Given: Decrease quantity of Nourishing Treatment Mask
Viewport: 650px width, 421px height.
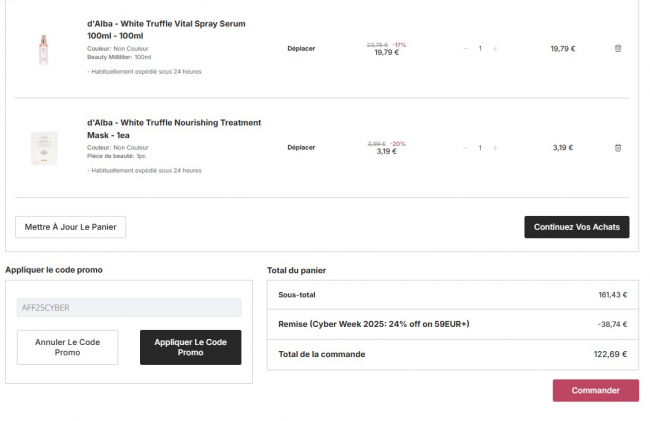Looking at the screenshot, I should pos(465,147).
